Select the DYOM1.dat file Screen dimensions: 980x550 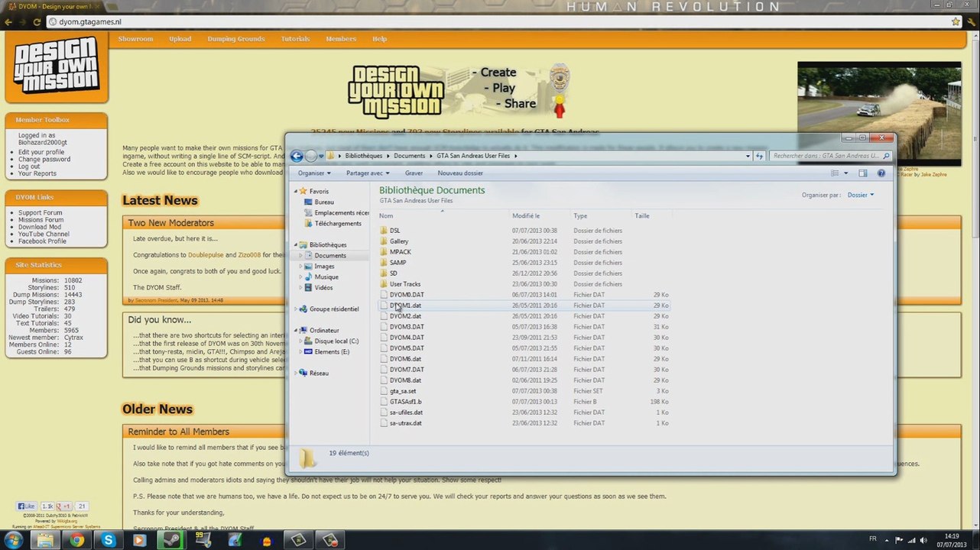524,305
